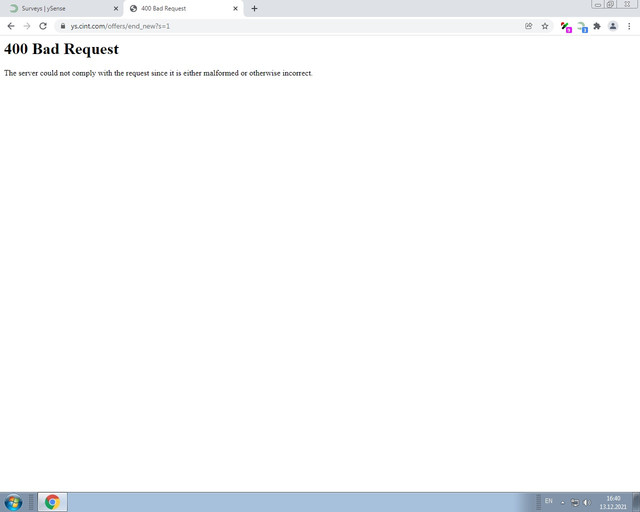The image size is (640, 512).
Task: Open a new tab with the plus button
Action: click(x=254, y=8)
